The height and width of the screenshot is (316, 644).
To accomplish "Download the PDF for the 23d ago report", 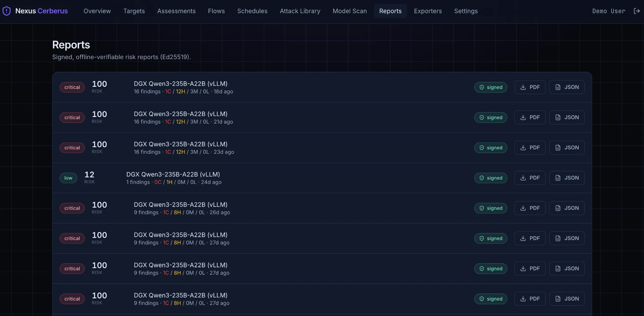I will [x=530, y=147].
